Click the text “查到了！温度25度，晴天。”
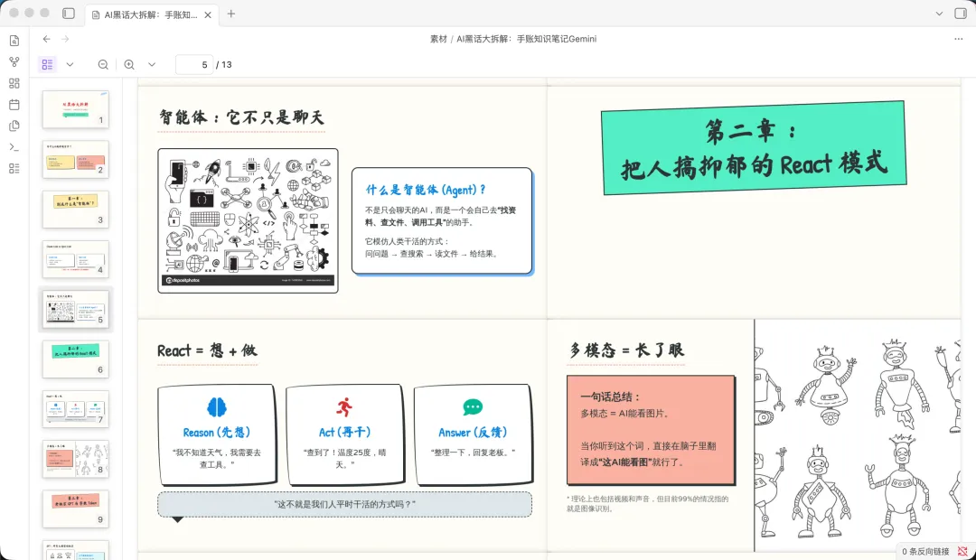Viewport: 976px width, 560px height. click(x=344, y=459)
